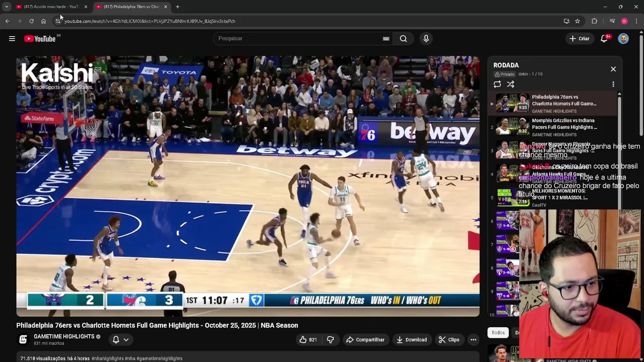Click the browser home button

[43, 21]
